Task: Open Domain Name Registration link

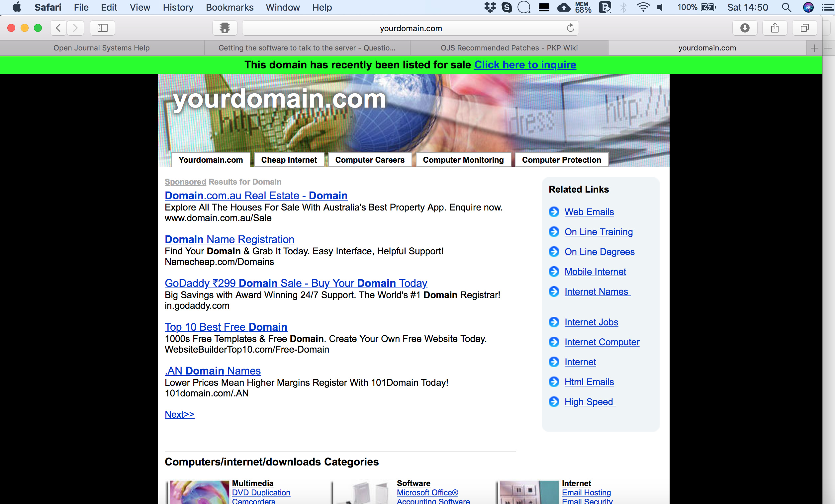Action: pos(230,239)
